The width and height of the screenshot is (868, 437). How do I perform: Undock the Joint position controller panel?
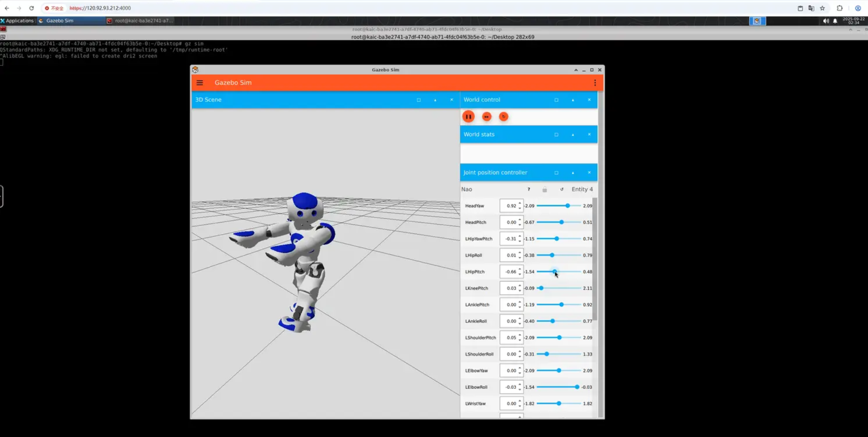tap(556, 173)
